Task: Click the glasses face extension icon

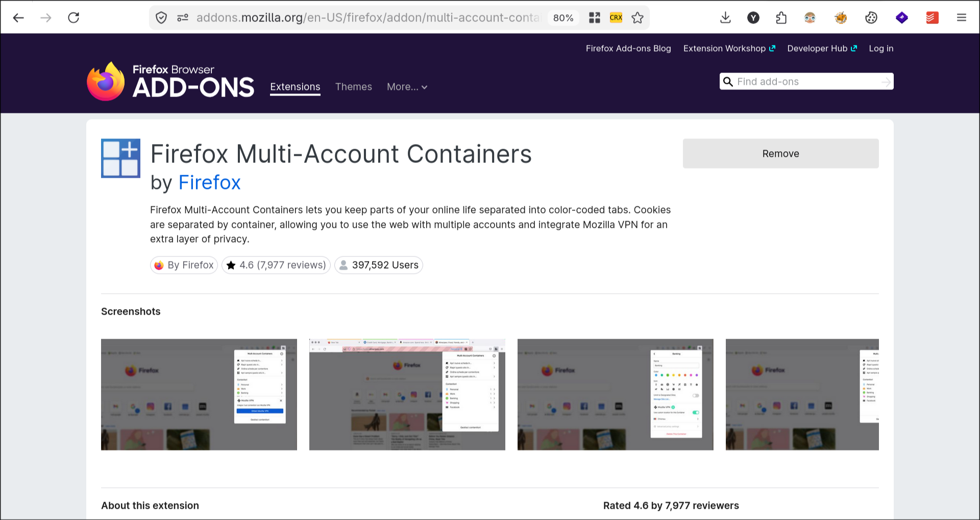Action: pos(810,18)
